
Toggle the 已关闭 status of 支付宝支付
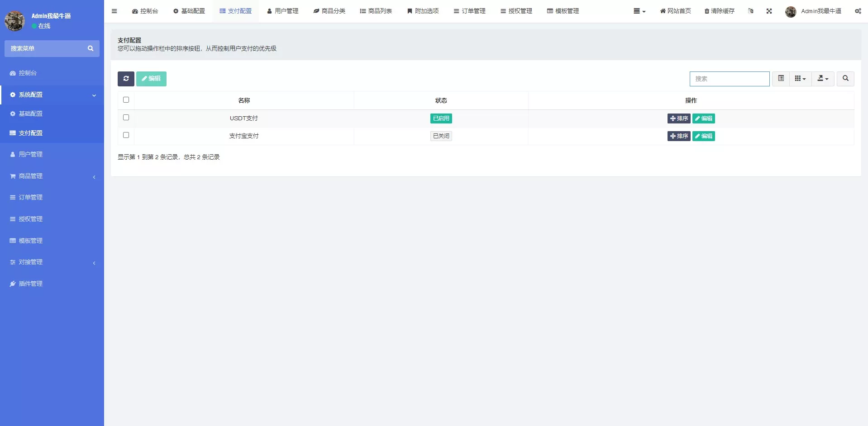(441, 136)
